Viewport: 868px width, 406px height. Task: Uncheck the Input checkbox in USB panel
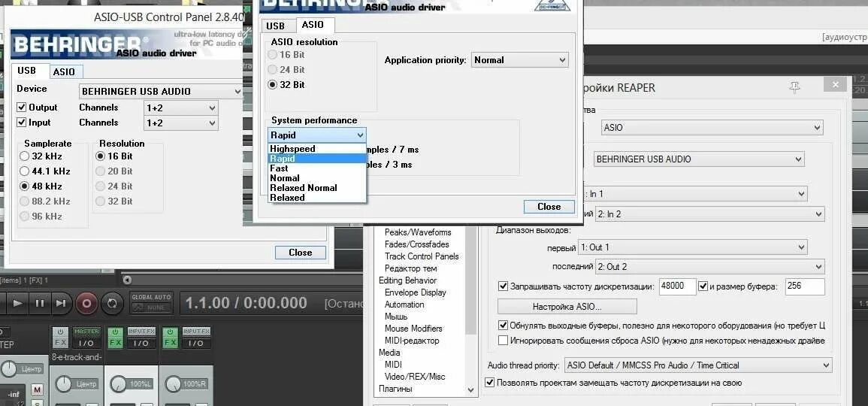point(22,123)
